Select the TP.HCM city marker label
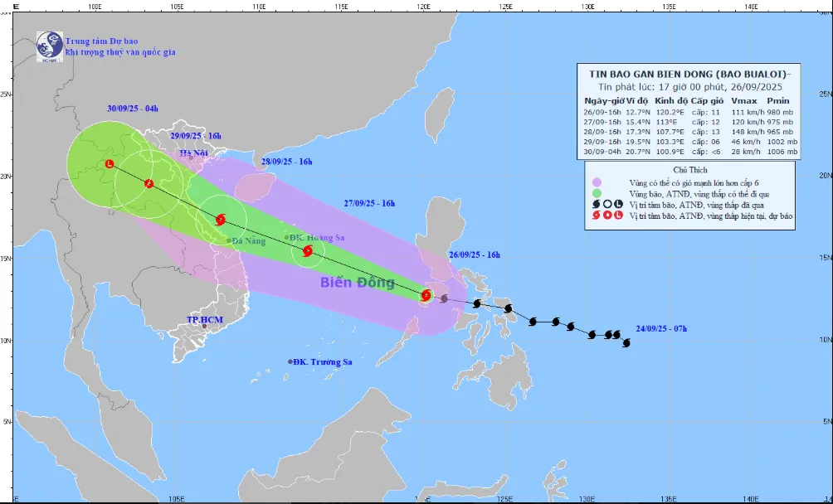Screen dimensions: 833x504 202,319
